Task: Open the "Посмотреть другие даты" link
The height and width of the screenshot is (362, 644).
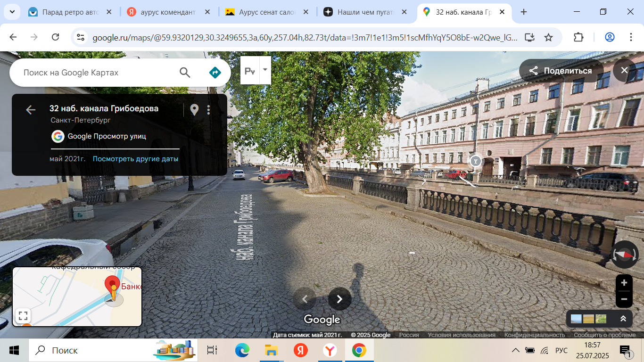Action: point(135,159)
